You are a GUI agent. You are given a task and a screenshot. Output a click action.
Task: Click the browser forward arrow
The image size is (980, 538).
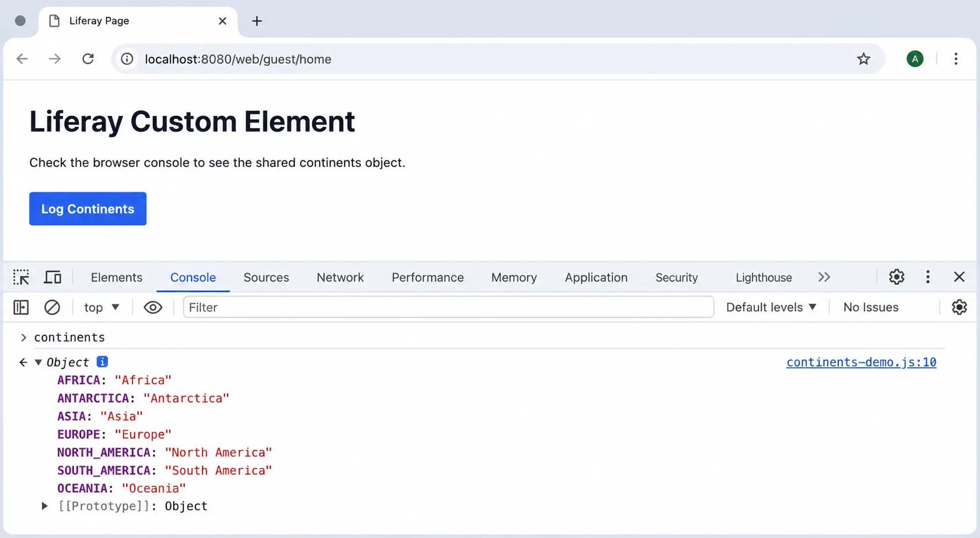55,58
